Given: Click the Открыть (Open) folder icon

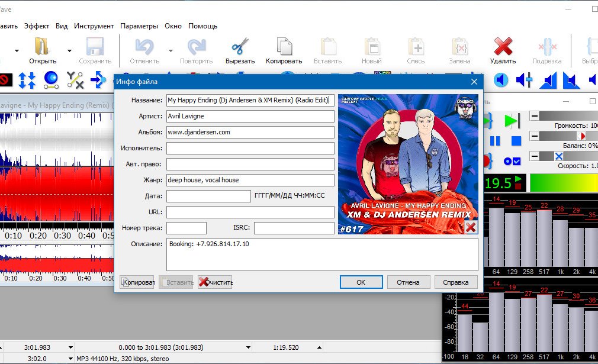Looking at the screenshot, I should 42,47.
